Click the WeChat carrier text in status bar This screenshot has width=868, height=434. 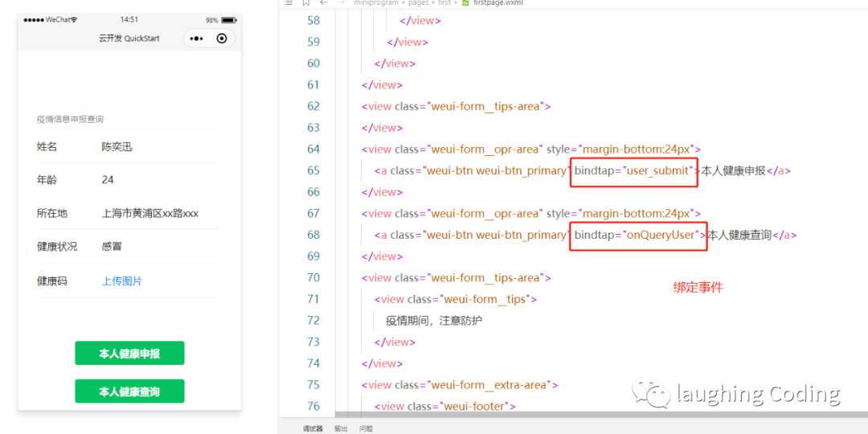[x=58, y=19]
